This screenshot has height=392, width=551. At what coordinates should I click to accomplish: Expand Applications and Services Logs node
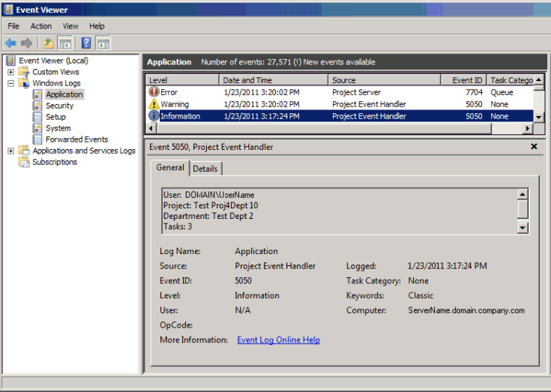pyautogui.click(x=11, y=151)
